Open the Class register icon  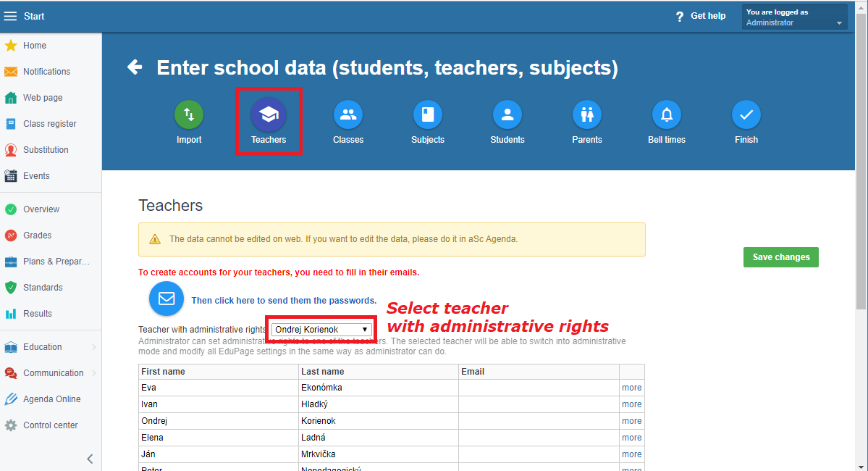(11, 124)
